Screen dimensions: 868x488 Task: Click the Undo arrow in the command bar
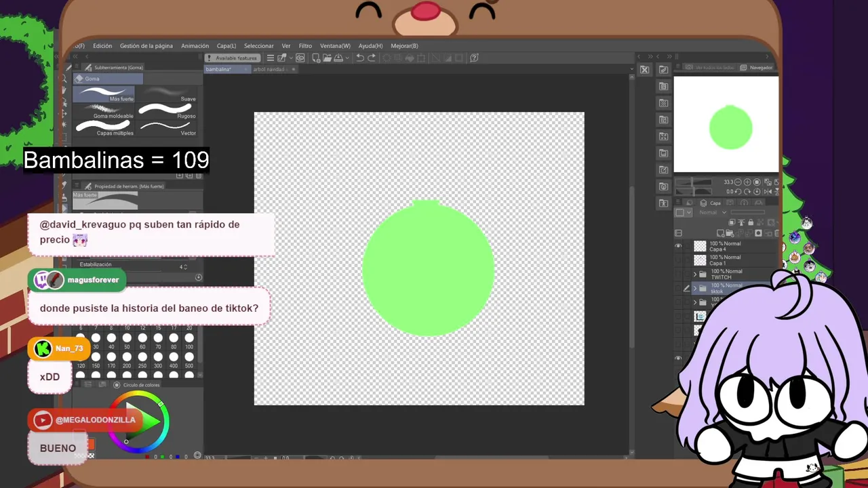tap(360, 58)
